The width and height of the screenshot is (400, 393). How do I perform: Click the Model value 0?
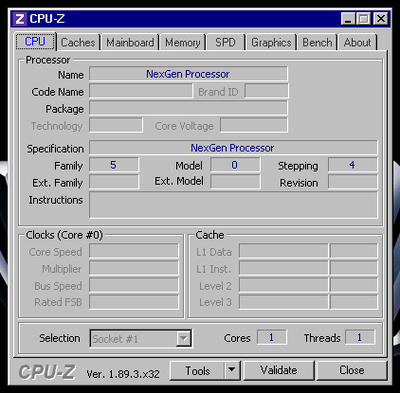point(235,165)
